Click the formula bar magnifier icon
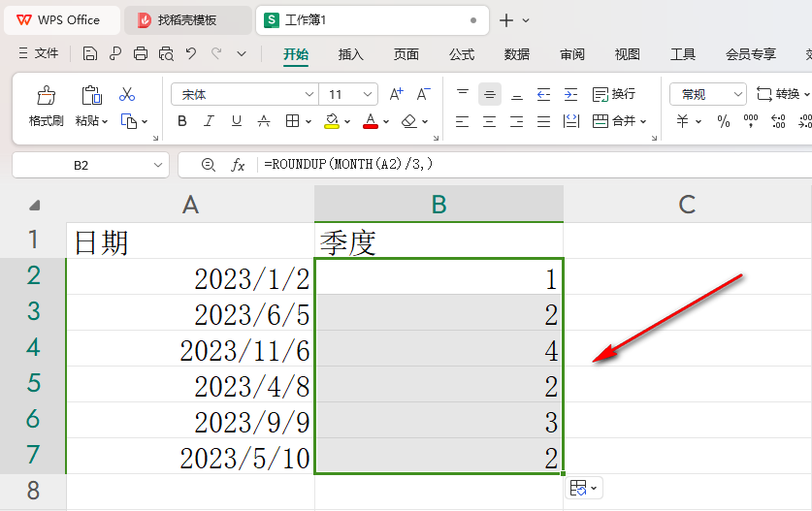Screen dimensions: 812x511 click(209, 165)
